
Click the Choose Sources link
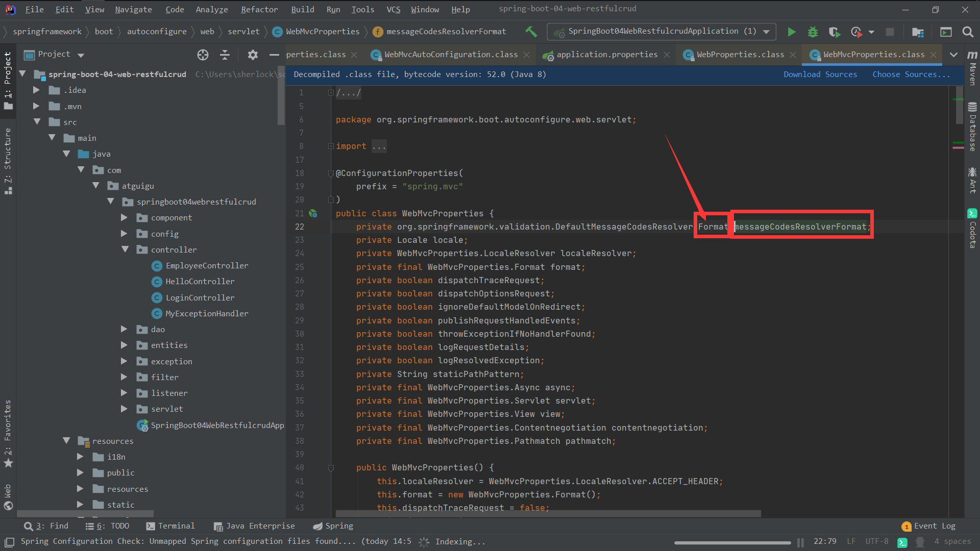911,74
